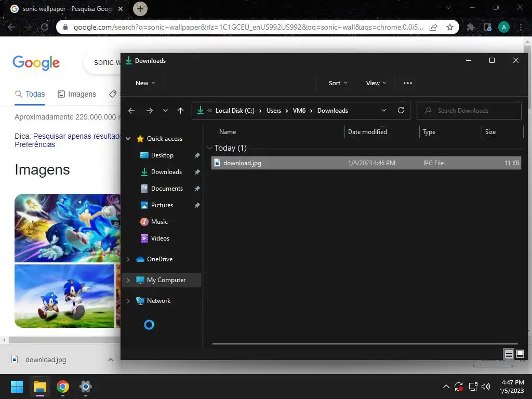532x399 pixels.
Task: Select My Computer in navigation pane
Action: tap(166, 280)
